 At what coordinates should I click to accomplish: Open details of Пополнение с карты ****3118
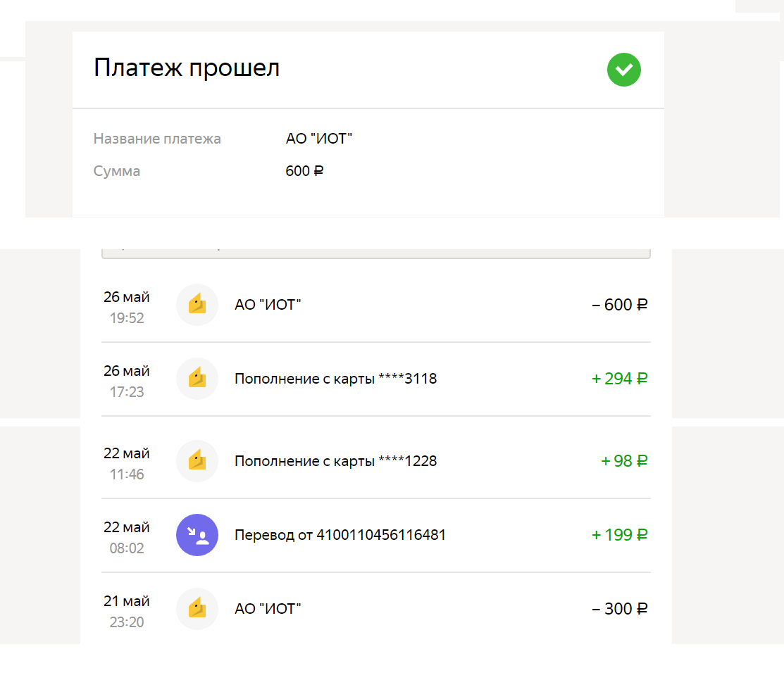point(336,379)
